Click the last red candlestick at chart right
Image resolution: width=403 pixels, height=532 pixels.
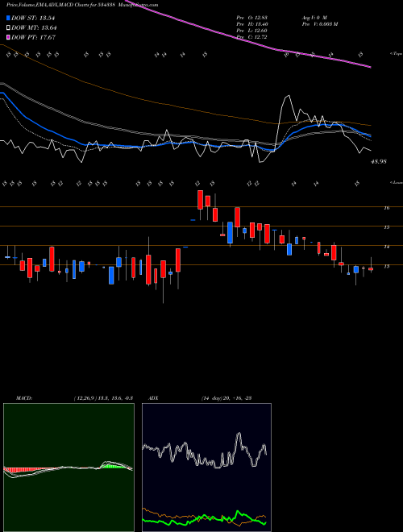[371, 269]
